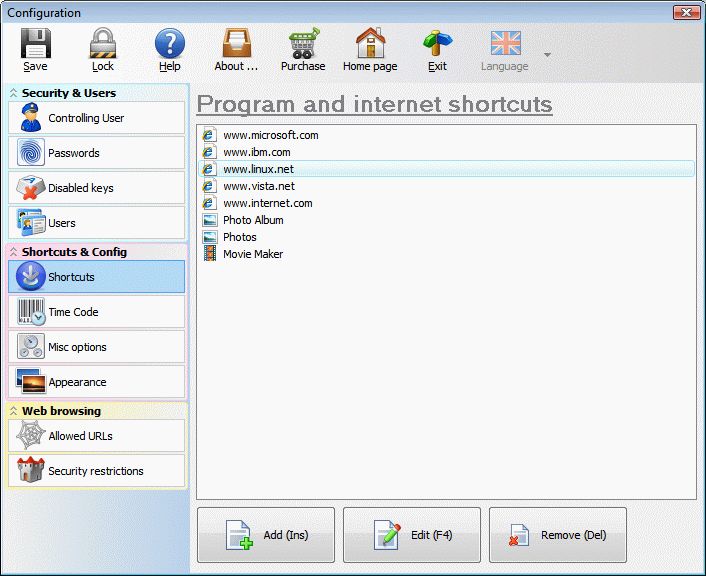Viewport: 706px width, 576px height.
Task: Click the Users ID cards icon
Action: 31,222
